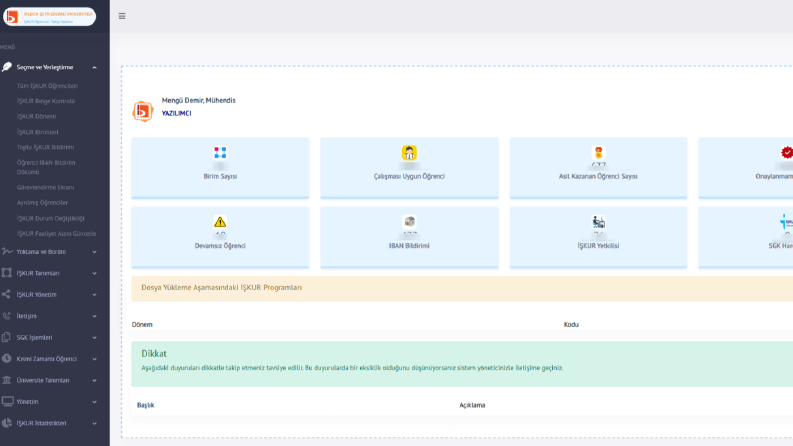The image size is (793, 446).
Task: Click the share icon of İŞKUR Yönetim
Action: click(6, 294)
